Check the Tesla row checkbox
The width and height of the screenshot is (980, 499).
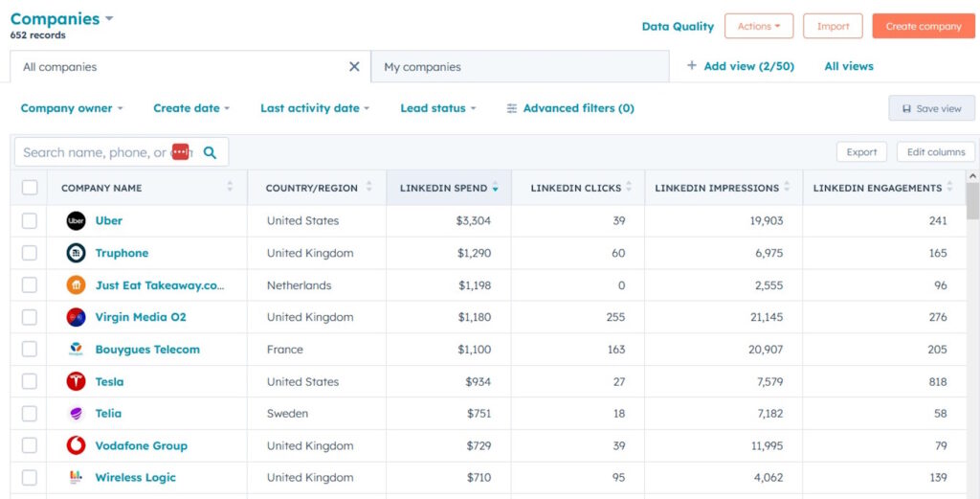[x=30, y=381]
